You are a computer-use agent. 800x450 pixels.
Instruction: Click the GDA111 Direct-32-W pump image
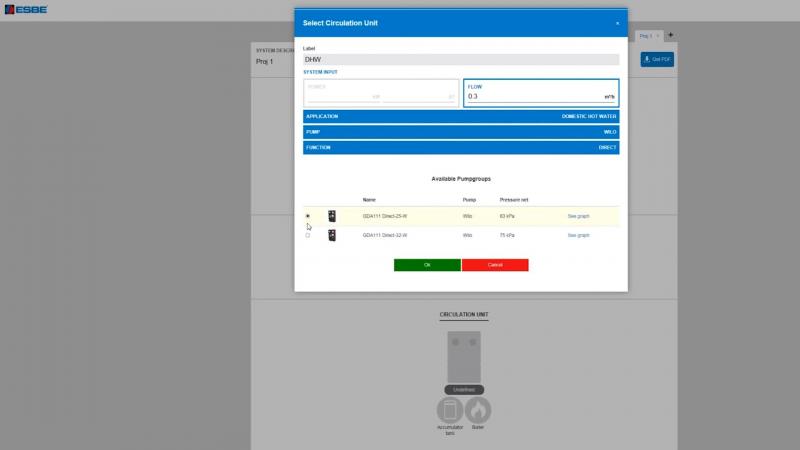coord(332,235)
